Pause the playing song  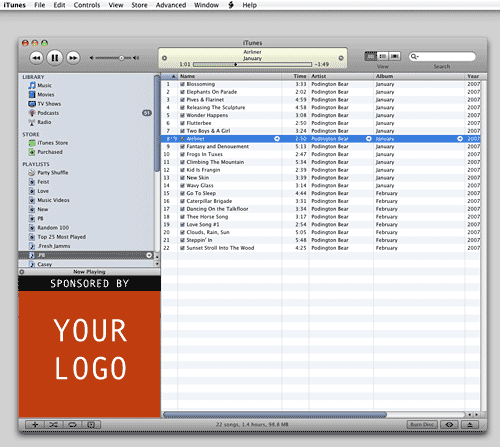click(55, 58)
